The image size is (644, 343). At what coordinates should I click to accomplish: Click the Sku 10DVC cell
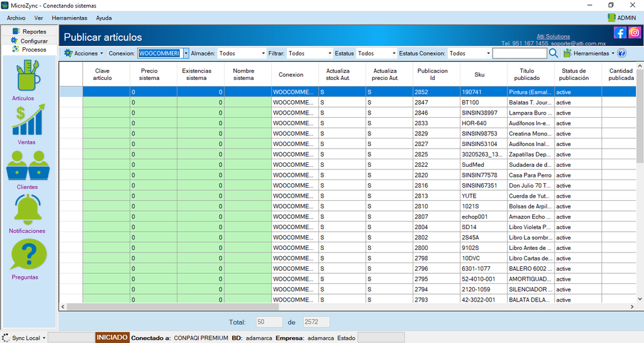(x=484, y=259)
